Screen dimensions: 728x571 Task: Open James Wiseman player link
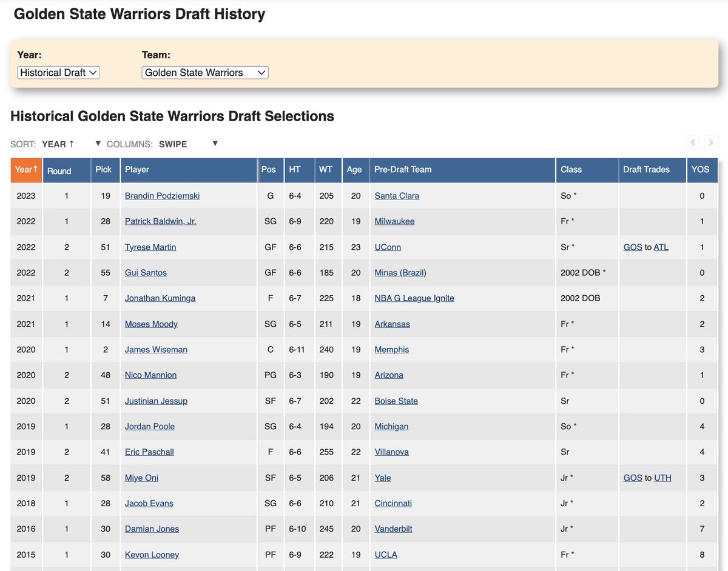tap(156, 350)
